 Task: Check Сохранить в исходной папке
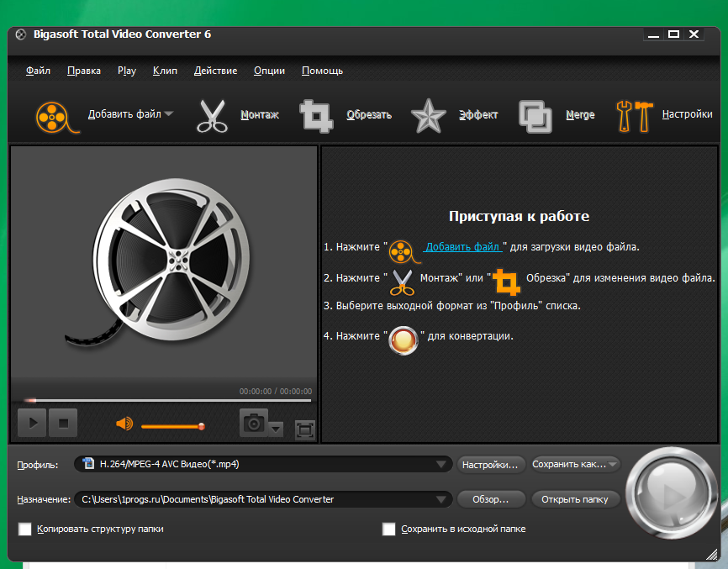point(388,529)
